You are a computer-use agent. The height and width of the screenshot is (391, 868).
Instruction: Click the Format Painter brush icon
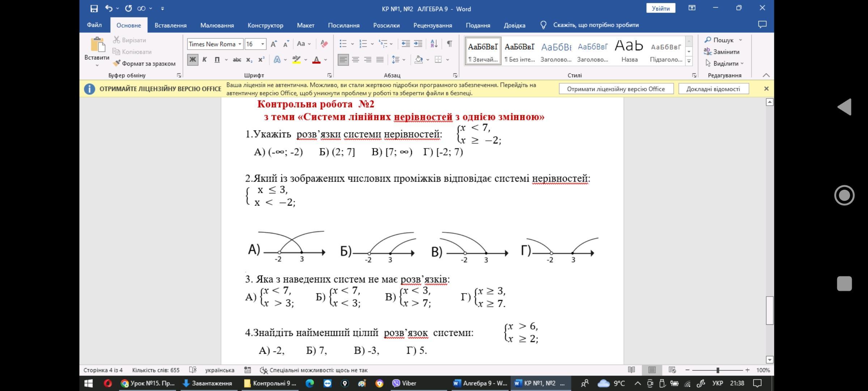[116, 63]
